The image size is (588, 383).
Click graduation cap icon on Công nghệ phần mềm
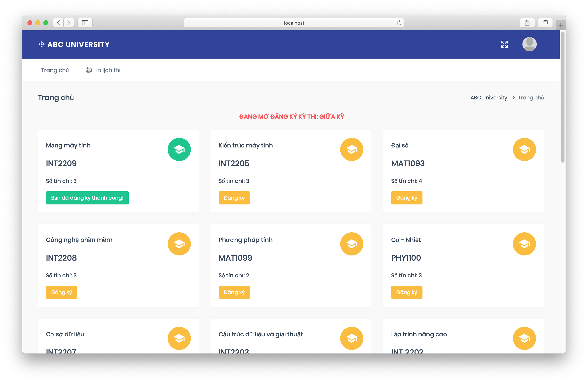tap(179, 244)
